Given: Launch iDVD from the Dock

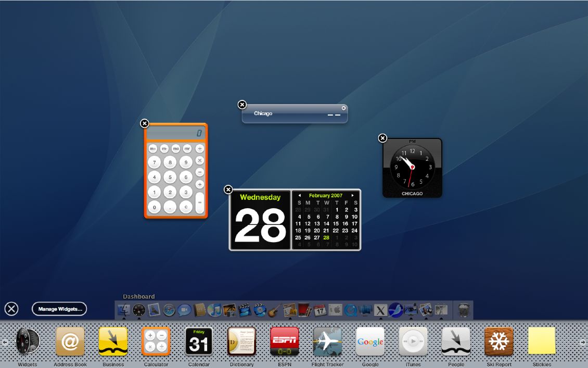Looking at the screenshot, I should pos(260,310).
